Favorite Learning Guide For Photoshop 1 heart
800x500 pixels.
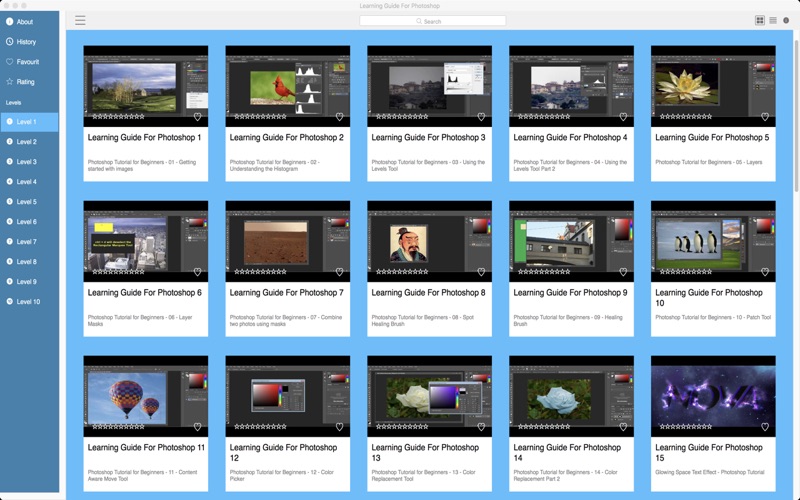click(x=197, y=117)
